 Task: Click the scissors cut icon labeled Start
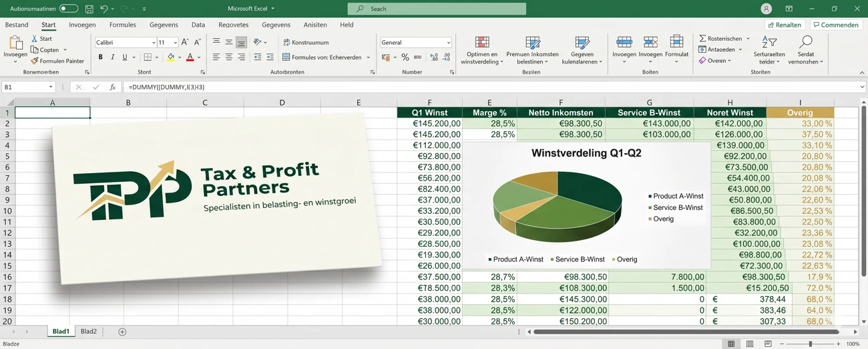click(x=35, y=39)
